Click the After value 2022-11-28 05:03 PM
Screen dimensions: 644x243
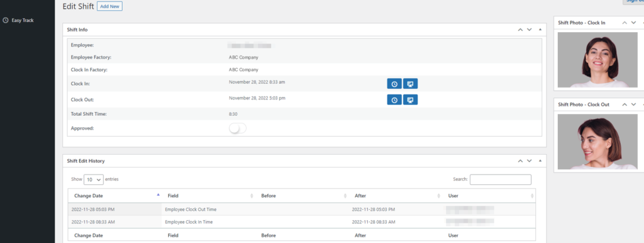coord(374,209)
